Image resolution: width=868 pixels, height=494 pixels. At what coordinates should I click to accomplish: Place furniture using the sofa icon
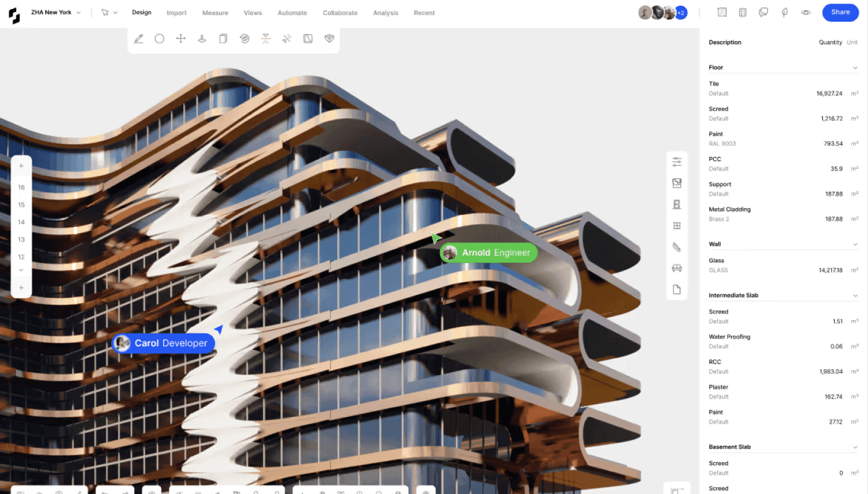(x=676, y=268)
